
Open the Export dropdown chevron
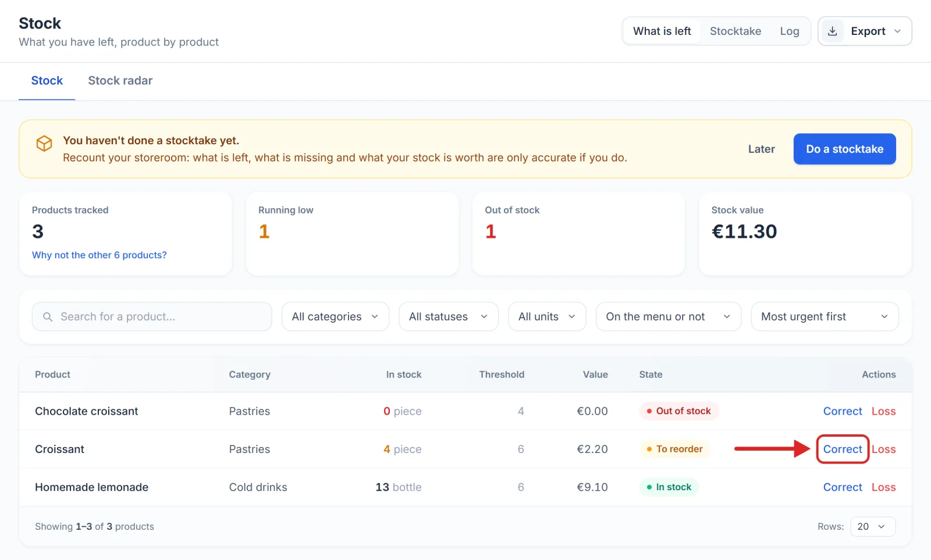897,31
